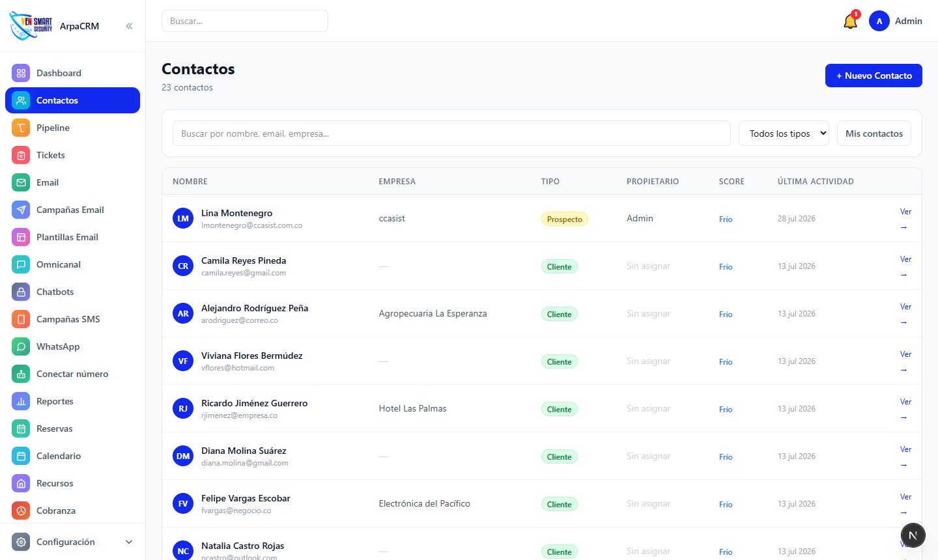Image resolution: width=938 pixels, height=560 pixels.
Task: Click the Frío score for Camila Reyes
Action: click(x=726, y=267)
